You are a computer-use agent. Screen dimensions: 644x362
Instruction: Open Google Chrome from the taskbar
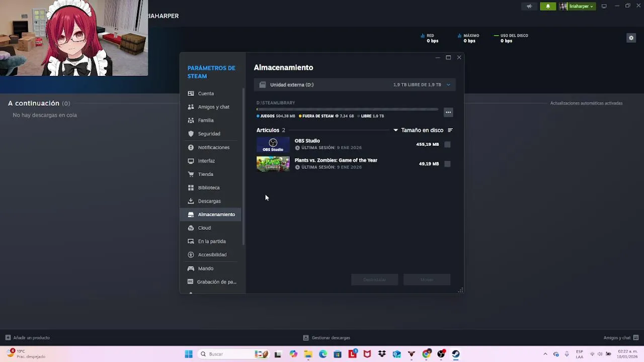pyautogui.click(x=426, y=354)
